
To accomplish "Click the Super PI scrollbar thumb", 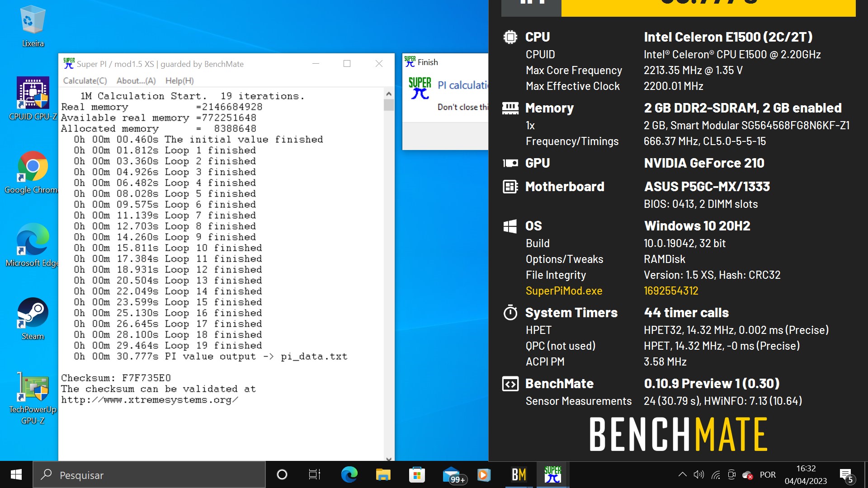I will pos(389,105).
